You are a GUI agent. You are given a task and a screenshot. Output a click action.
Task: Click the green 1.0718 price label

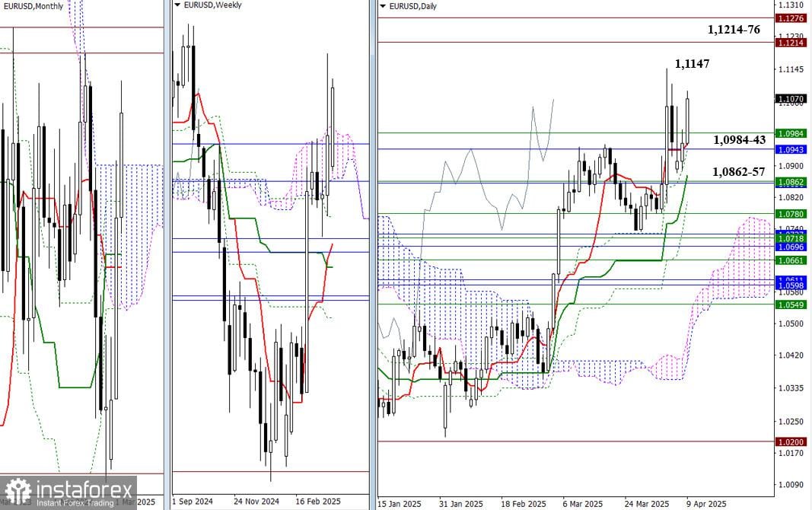click(x=790, y=239)
